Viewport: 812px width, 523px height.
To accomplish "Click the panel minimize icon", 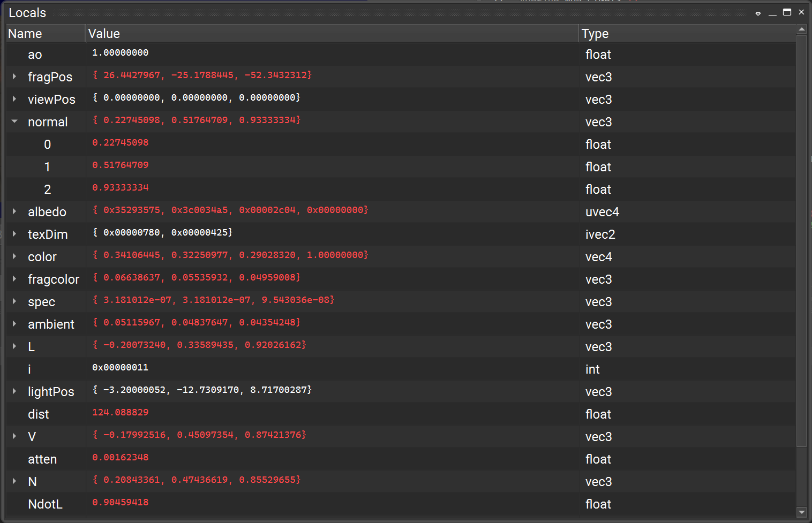I will pyautogui.click(x=772, y=12).
